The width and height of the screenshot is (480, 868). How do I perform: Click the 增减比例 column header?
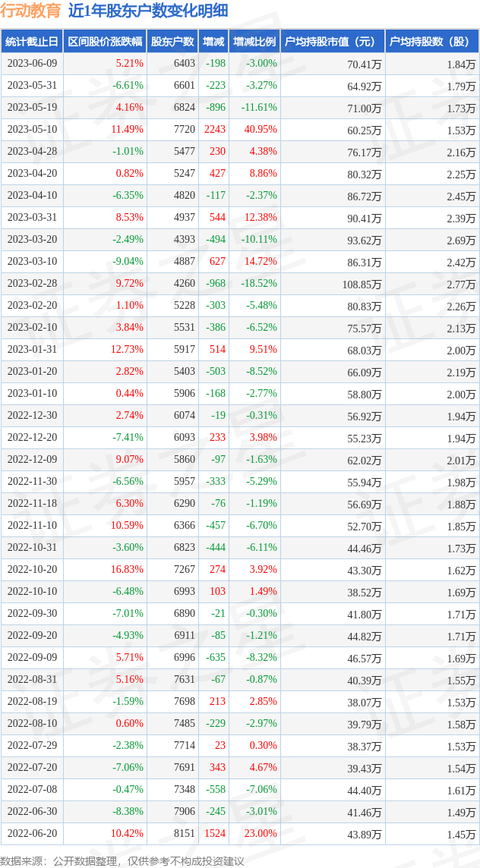click(254, 41)
